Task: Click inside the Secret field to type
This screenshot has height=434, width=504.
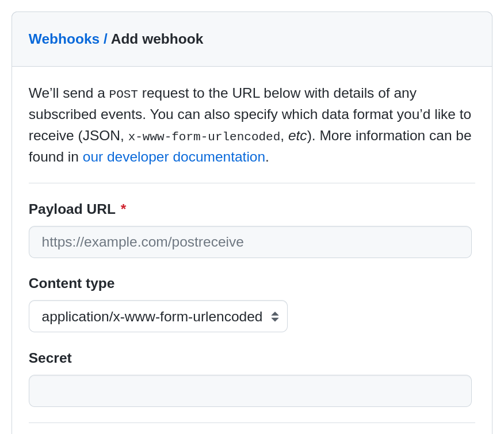Action: point(250,390)
